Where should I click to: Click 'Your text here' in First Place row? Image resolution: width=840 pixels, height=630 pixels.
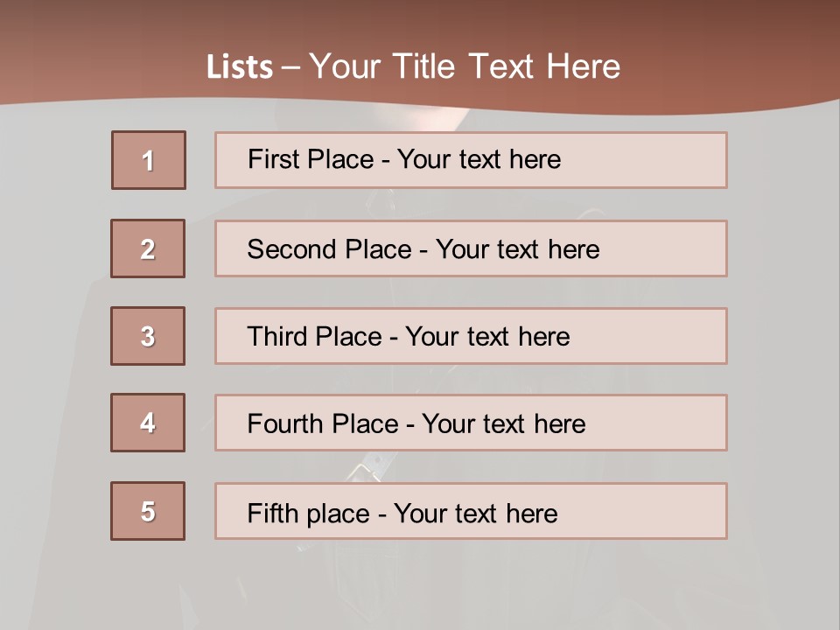click(x=479, y=159)
